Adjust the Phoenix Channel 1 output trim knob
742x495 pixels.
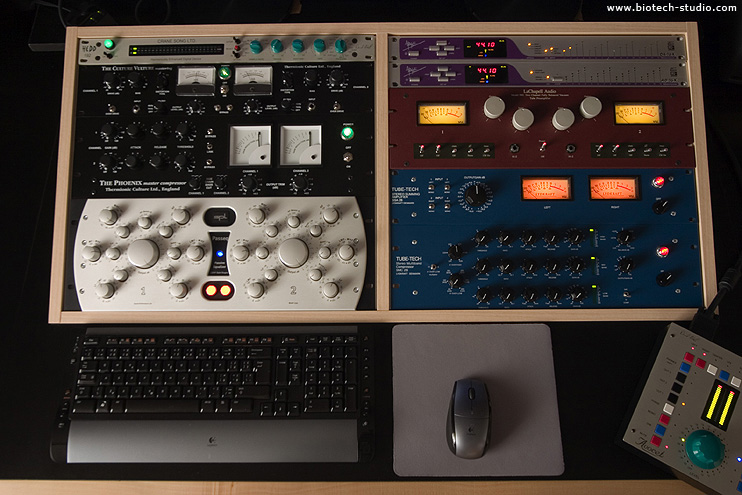[249, 183]
